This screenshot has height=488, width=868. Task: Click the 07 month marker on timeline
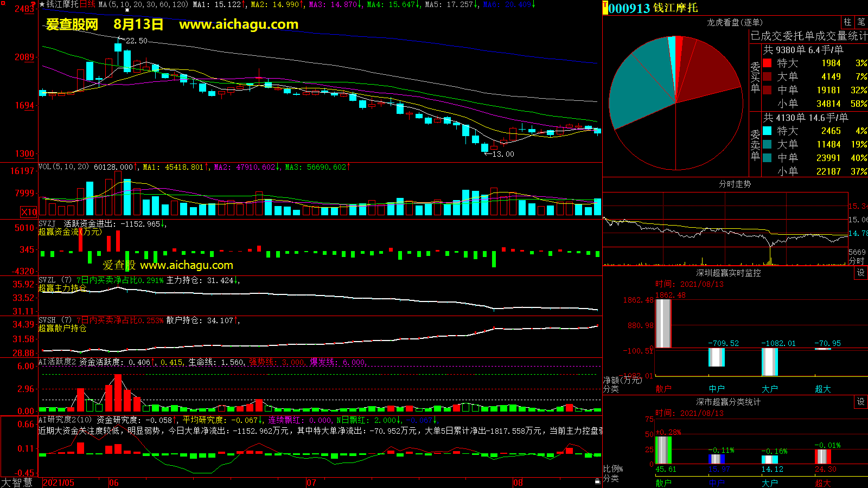pyautogui.click(x=311, y=483)
